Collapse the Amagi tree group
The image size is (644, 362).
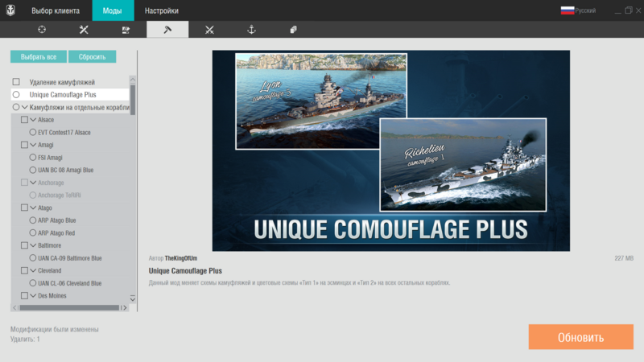click(x=33, y=145)
